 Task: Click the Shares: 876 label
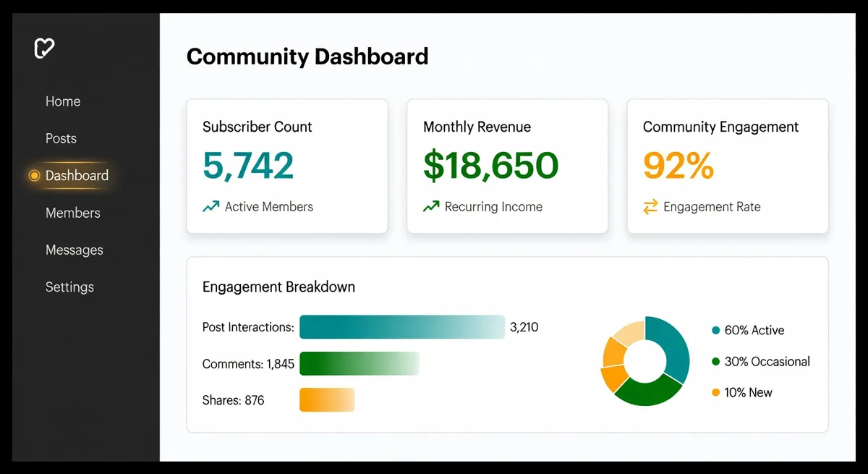click(x=233, y=400)
